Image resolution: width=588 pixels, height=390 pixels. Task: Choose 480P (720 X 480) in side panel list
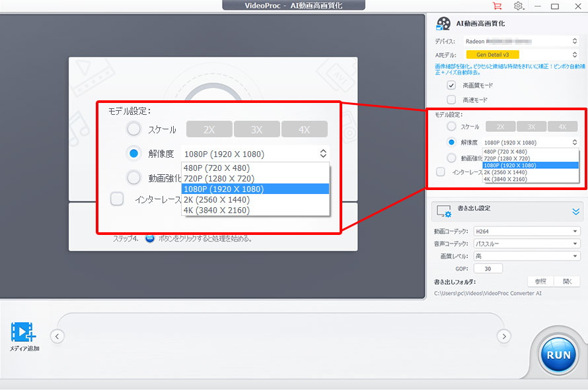[x=531, y=152]
